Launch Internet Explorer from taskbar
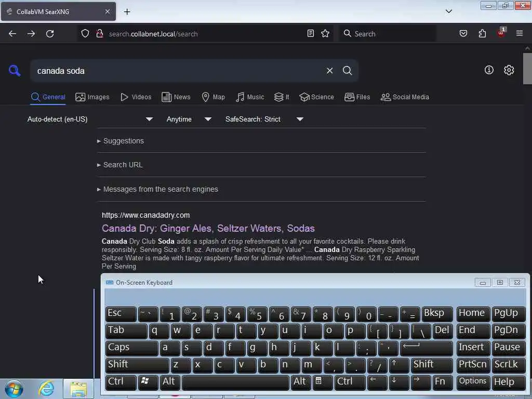Screen dimensions: 532x399 click(x=46, y=389)
